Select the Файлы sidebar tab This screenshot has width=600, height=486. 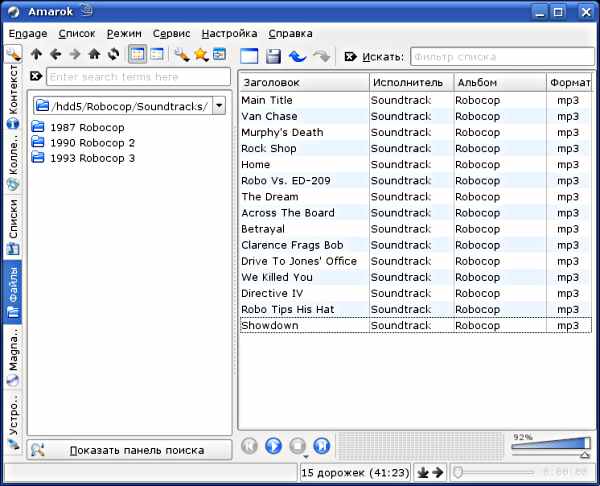[13, 292]
